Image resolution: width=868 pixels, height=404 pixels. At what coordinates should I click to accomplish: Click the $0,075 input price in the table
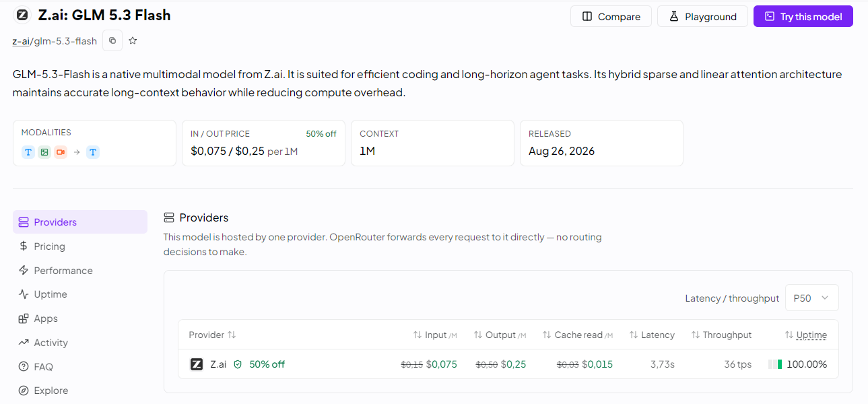442,364
